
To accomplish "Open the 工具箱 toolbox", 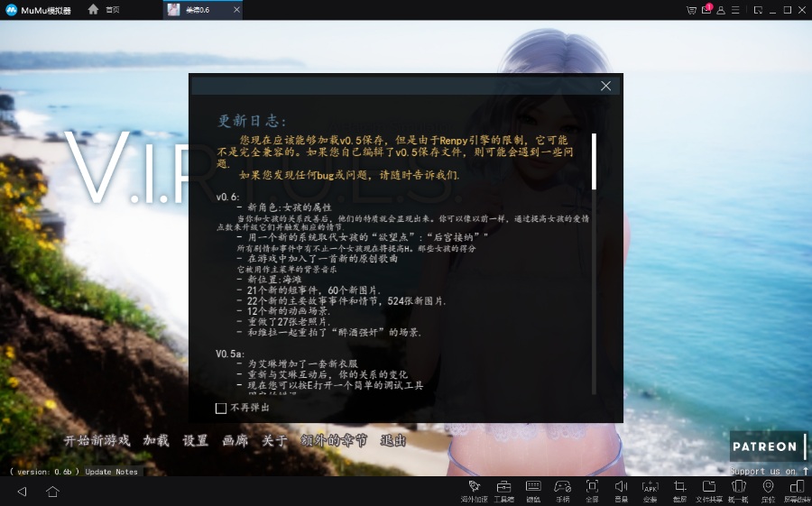I will 503,491.
